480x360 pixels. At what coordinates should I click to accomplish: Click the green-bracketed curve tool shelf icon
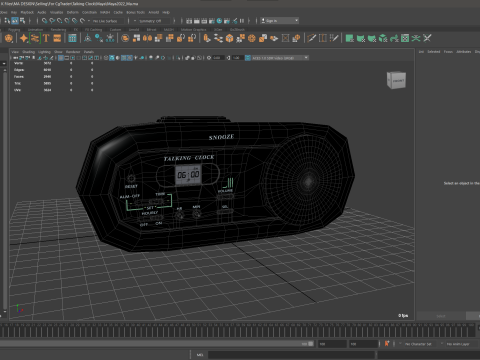35,38
